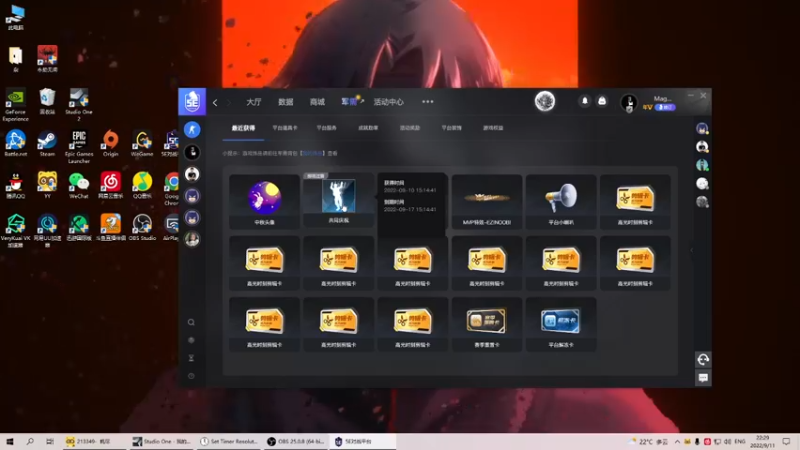Open Battle.net desktop shortcut

pyautogui.click(x=16, y=143)
